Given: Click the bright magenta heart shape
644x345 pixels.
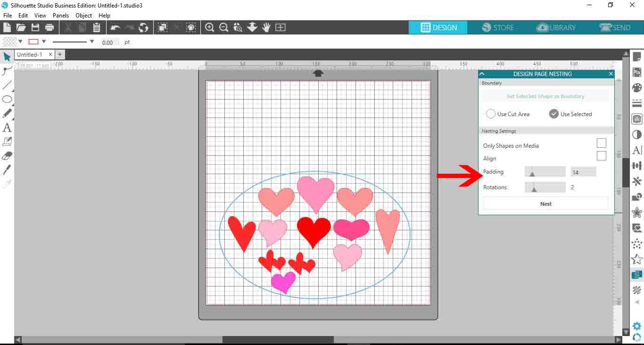Looking at the screenshot, I should tap(283, 282).
